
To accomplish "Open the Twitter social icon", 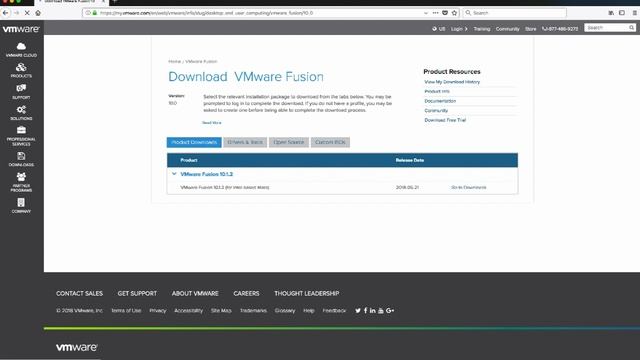I will (358, 311).
